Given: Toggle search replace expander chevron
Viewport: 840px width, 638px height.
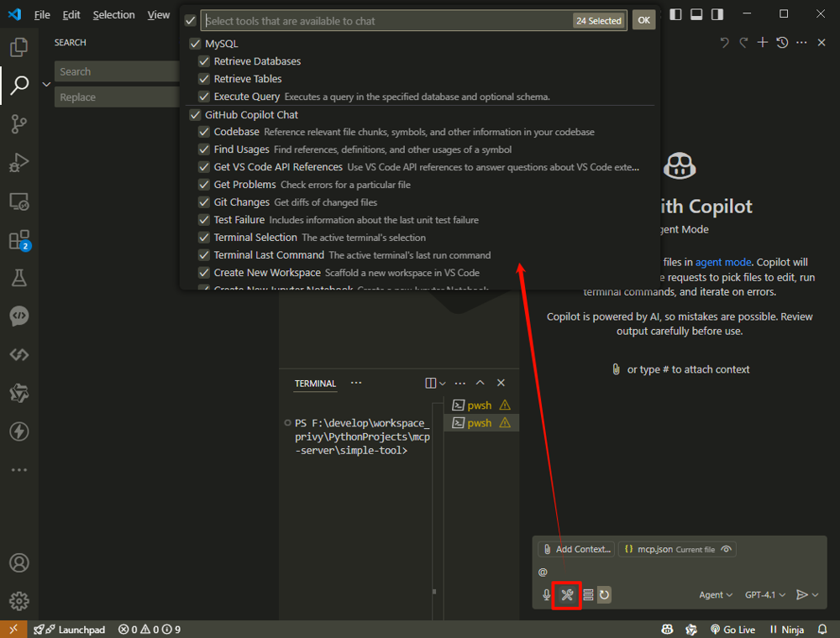Looking at the screenshot, I should [46, 85].
